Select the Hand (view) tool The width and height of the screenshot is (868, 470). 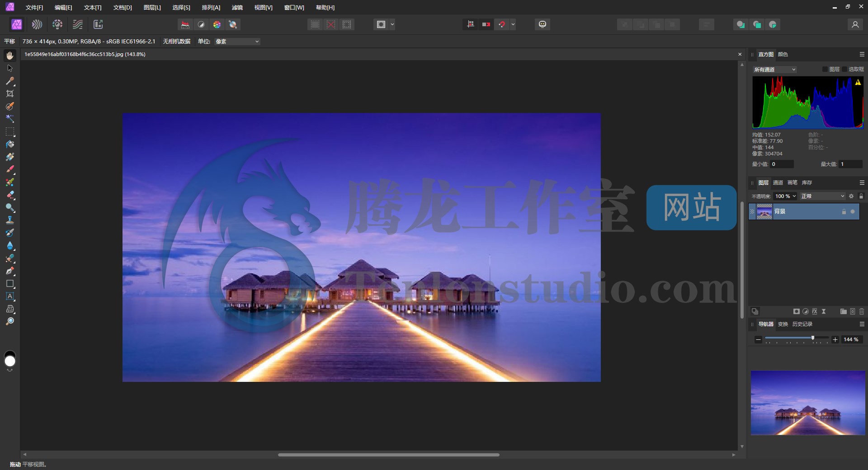coord(10,55)
